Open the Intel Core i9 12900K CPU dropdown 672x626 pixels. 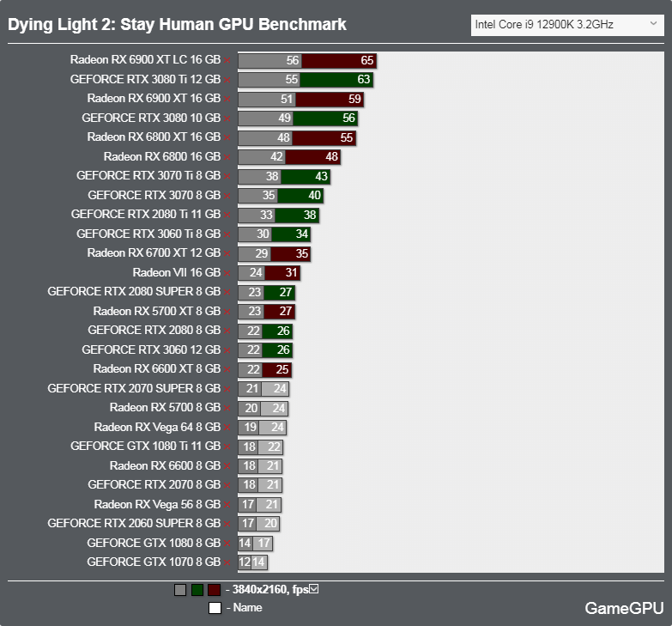567,25
